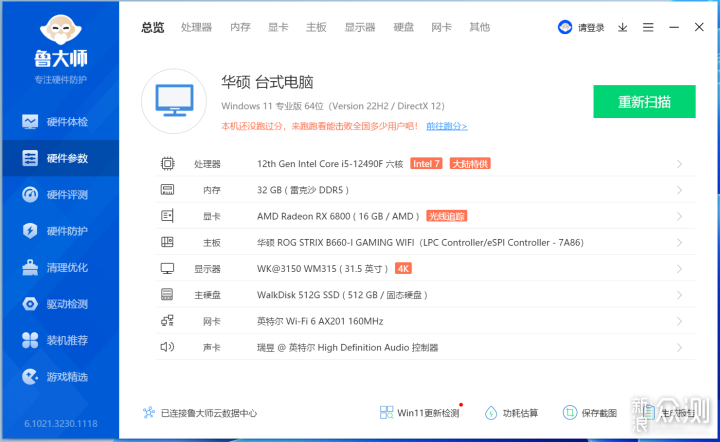Switch to the 主板 tab
Viewport: 720px width, 442px height.
coord(316,28)
